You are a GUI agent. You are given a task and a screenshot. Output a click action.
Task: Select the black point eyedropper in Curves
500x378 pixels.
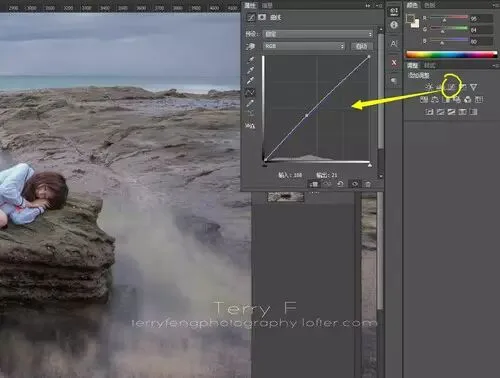250,60
